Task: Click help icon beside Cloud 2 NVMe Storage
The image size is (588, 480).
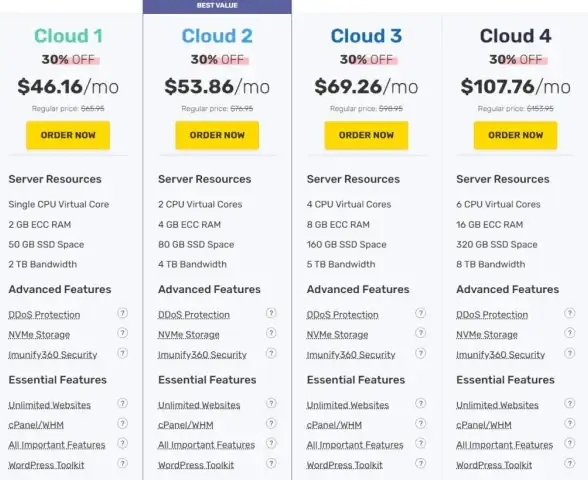Action: coord(271,333)
